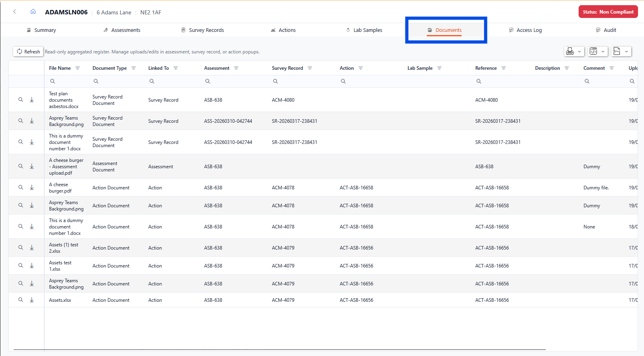The height and width of the screenshot is (356, 644).
Task: Click the horizontal scrollbar below the table
Action: pyautogui.click(x=279, y=350)
